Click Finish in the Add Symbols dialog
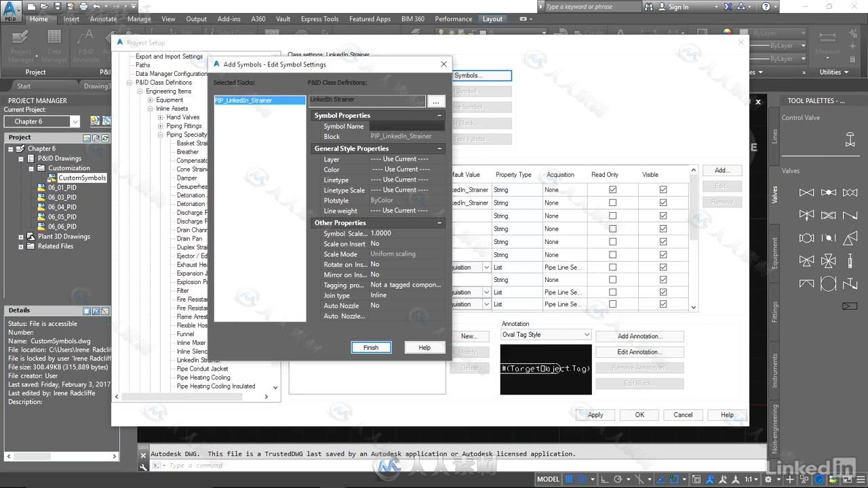 coord(371,348)
